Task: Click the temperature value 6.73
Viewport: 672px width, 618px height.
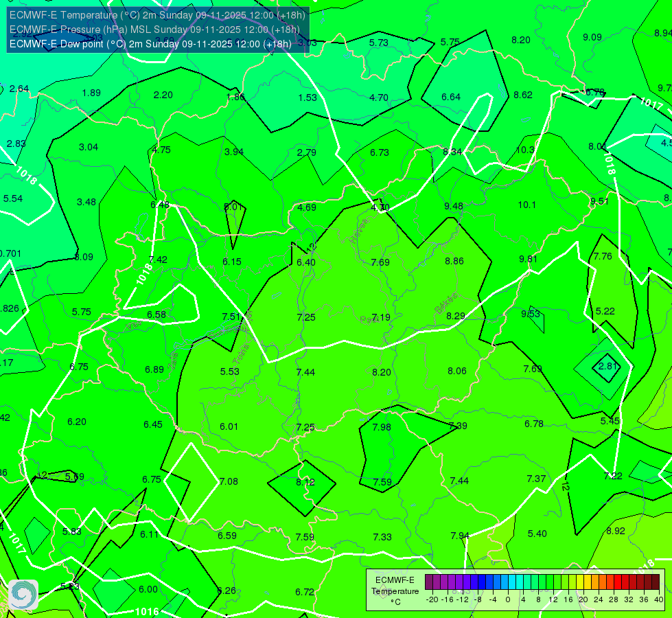Action: click(380, 152)
